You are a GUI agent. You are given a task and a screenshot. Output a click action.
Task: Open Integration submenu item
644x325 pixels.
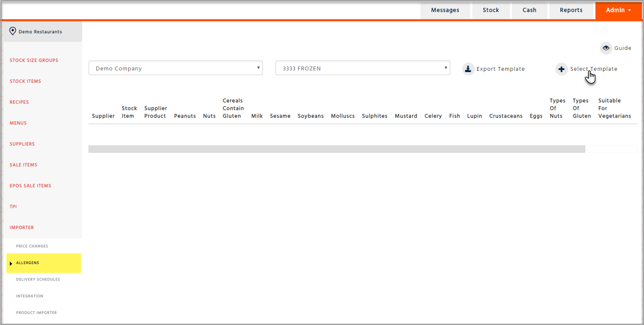(x=29, y=296)
